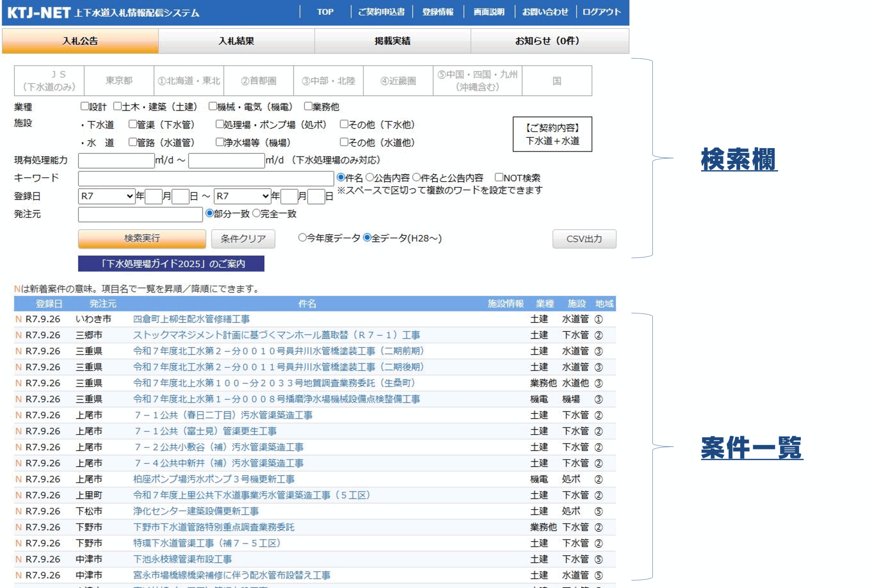The height and width of the screenshot is (588, 875).
Task: Switch to the 入札結果 tab
Action: pyautogui.click(x=236, y=41)
